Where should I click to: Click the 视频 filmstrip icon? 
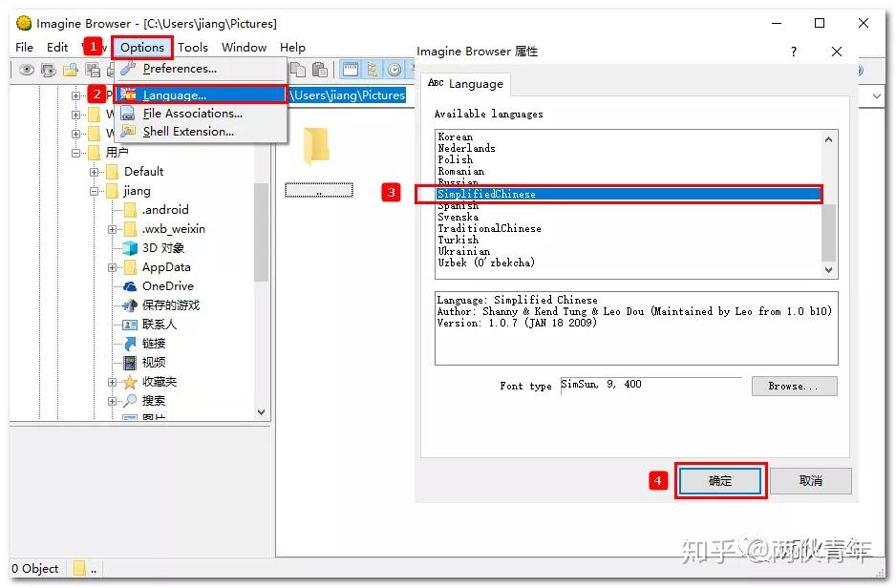[x=130, y=363]
